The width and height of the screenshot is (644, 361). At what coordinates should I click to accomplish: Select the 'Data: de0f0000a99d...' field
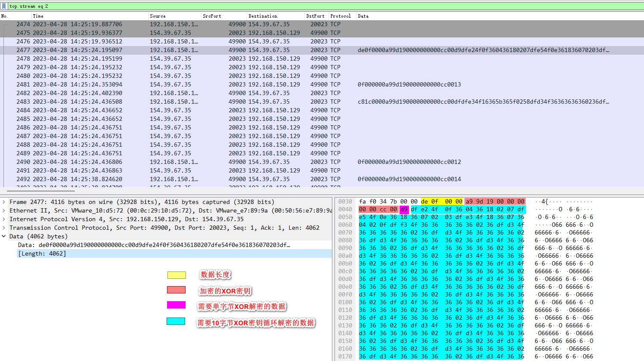tap(154, 245)
